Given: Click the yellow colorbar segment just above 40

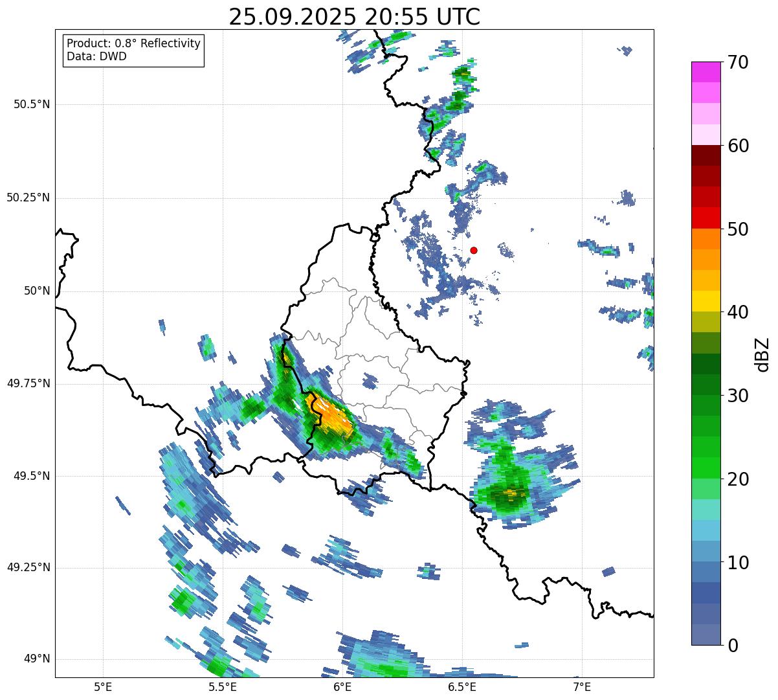Looking at the screenshot, I should (706, 301).
